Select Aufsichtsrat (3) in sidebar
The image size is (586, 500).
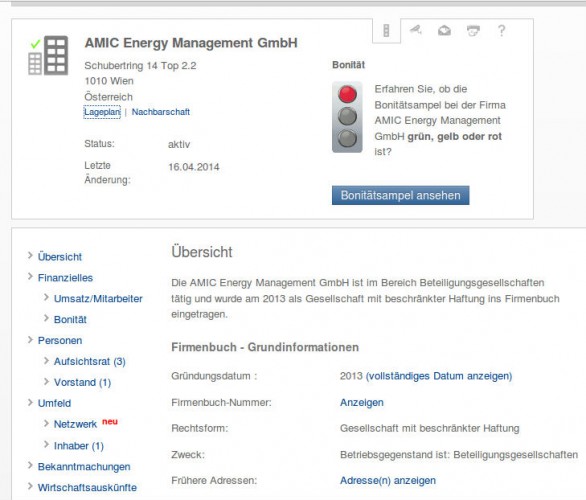click(90, 361)
